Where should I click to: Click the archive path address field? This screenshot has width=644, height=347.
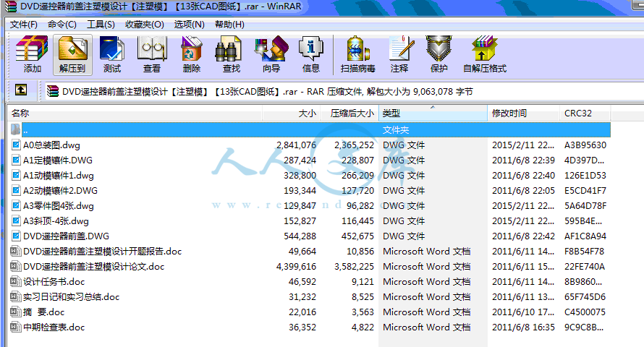(x=343, y=91)
